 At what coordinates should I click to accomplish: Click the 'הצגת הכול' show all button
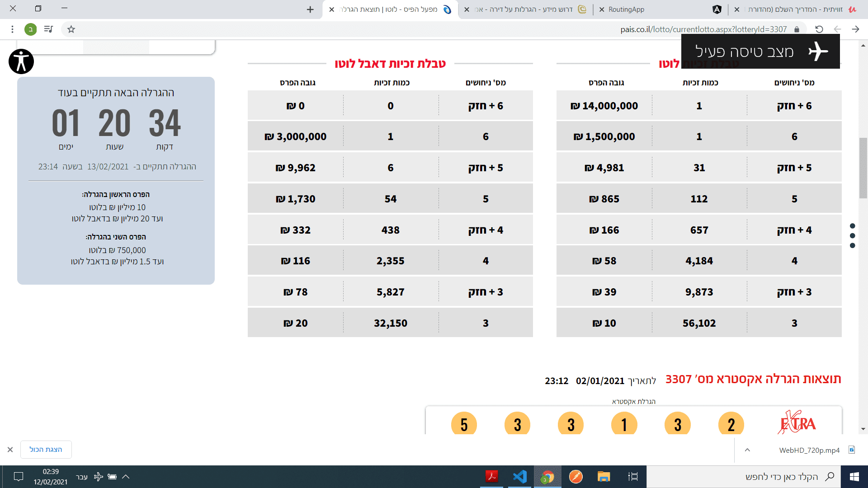[x=46, y=450]
